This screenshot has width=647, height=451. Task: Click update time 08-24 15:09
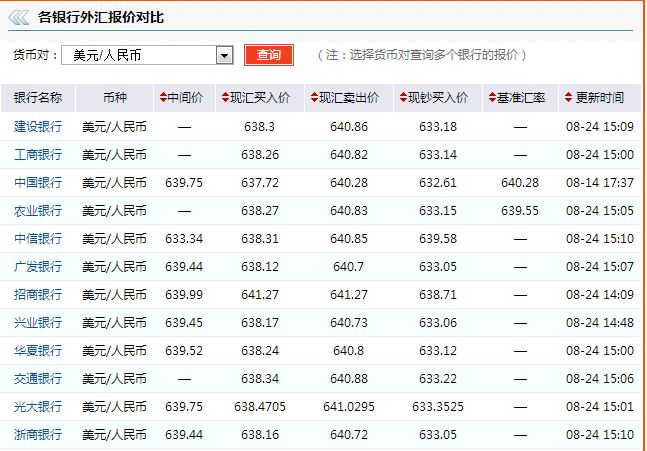pos(600,127)
